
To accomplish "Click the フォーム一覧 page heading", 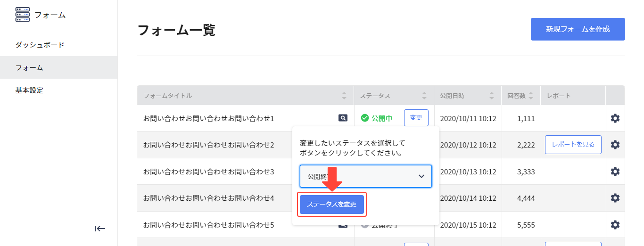I will (x=176, y=30).
